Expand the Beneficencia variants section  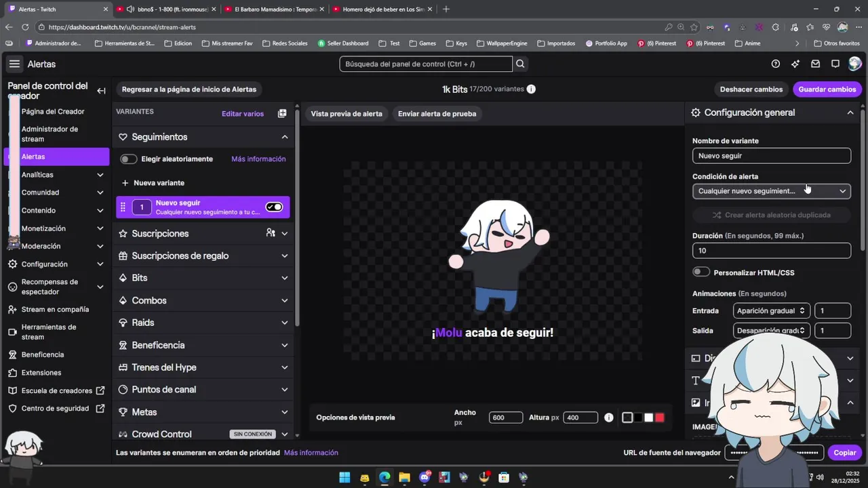(285, 345)
